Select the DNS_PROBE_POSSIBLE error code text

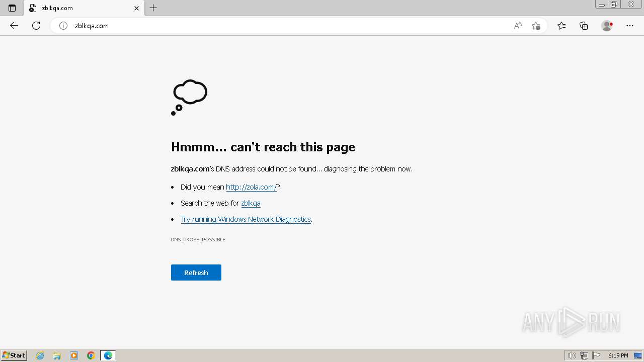[198, 240]
